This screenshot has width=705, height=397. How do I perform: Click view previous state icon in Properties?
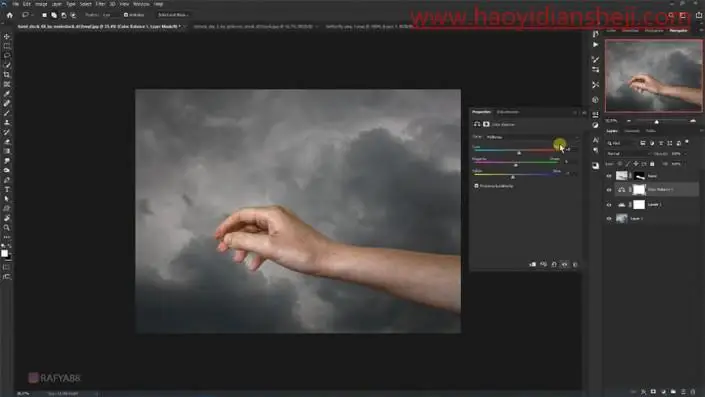543,264
